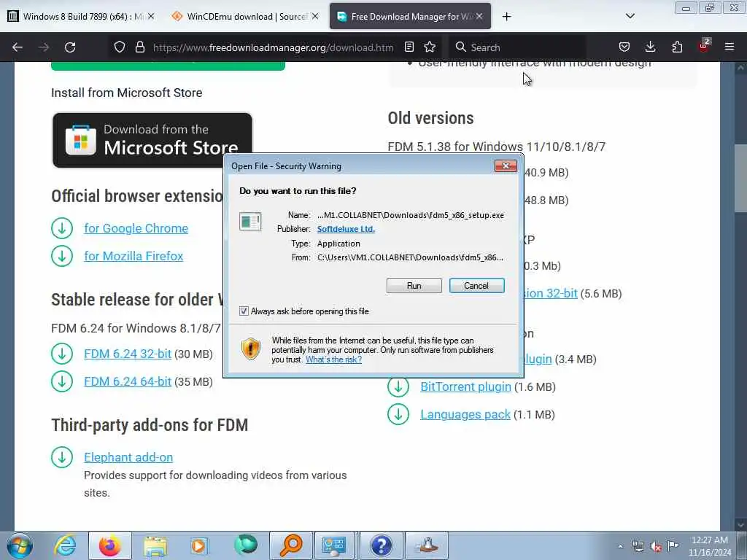Image resolution: width=747 pixels, height=560 pixels.
Task: Click the site padlock security icon
Action: click(139, 47)
